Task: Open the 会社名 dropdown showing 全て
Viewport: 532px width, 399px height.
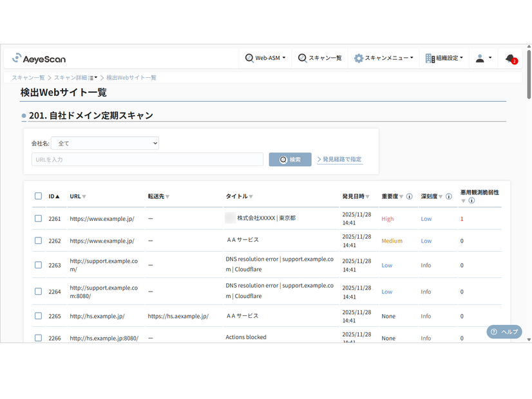Action: click(x=105, y=143)
